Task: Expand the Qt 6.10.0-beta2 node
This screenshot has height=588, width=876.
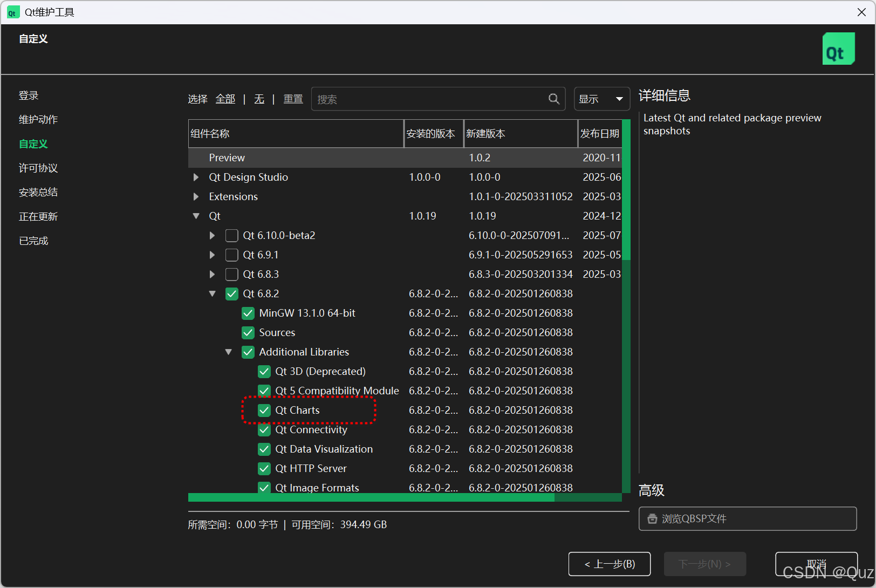Action: click(212, 235)
